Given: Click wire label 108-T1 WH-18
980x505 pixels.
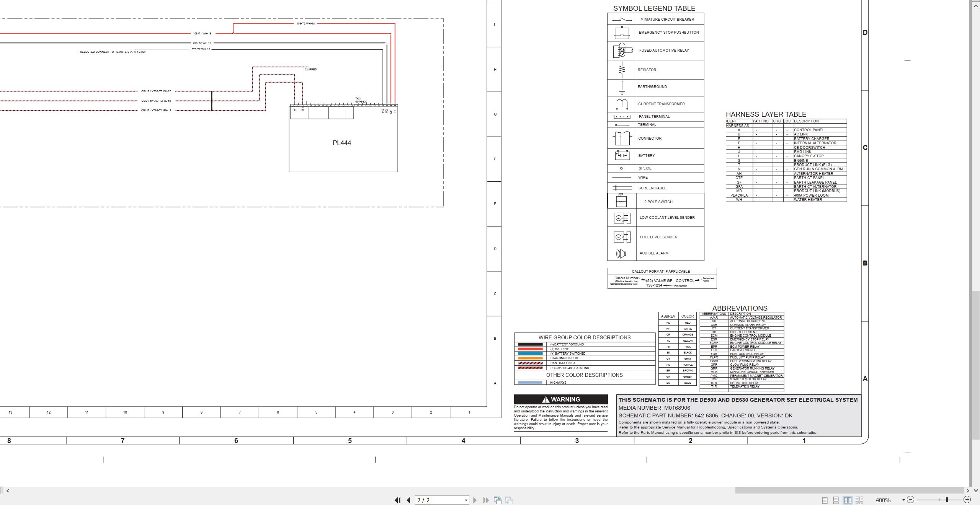Looking at the screenshot, I should 202,34.
